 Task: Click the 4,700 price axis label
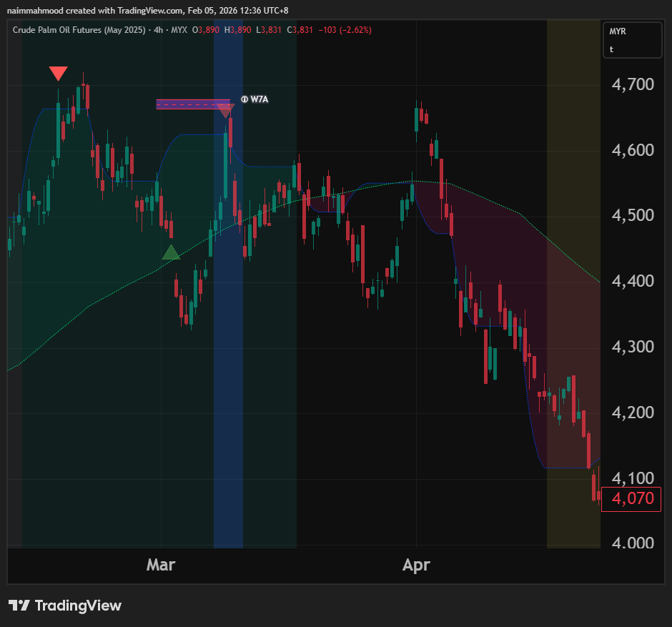point(633,85)
